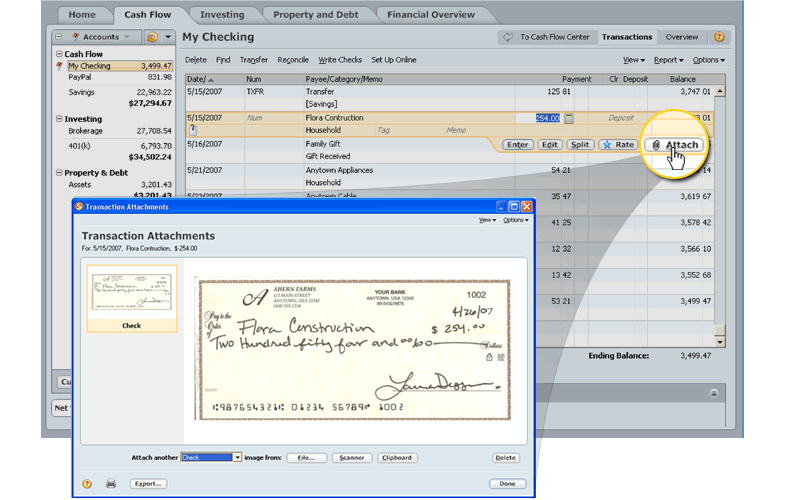800x500 pixels.
Task: Click the Scanner button
Action: pyautogui.click(x=350, y=458)
